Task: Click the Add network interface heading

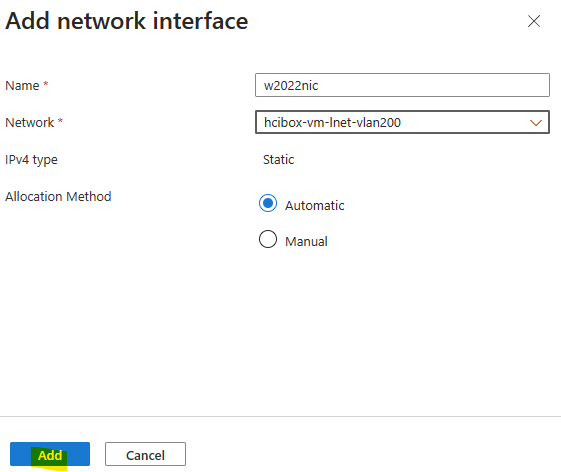Action: tap(127, 21)
